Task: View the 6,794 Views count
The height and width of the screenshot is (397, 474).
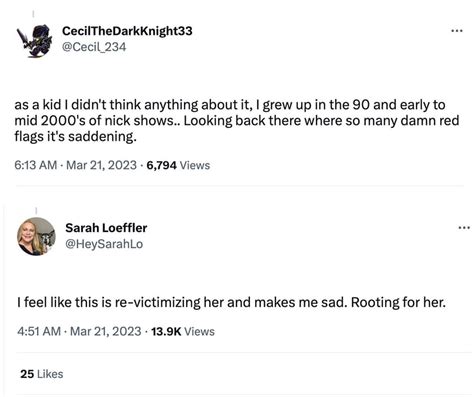Action: click(178, 165)
